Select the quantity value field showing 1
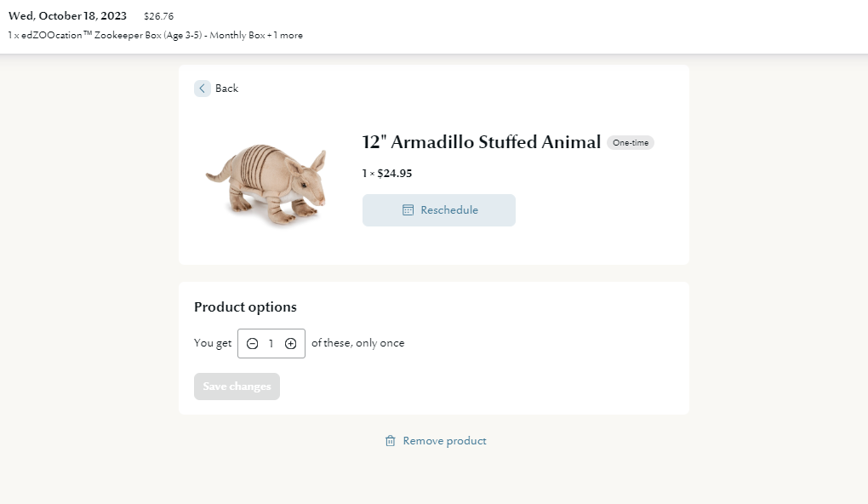This screenshot has width=868, height=504. [271, 343]
